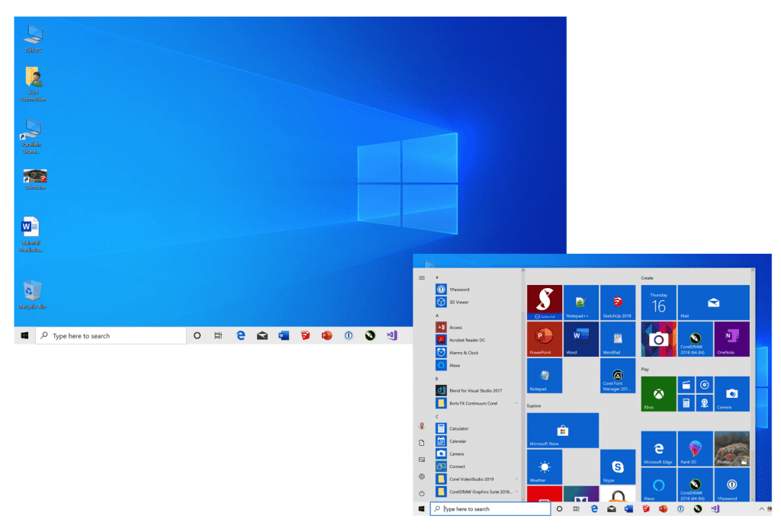Open Blend for Visual Studio 2017
781x532 pixels.
(477, 390)
